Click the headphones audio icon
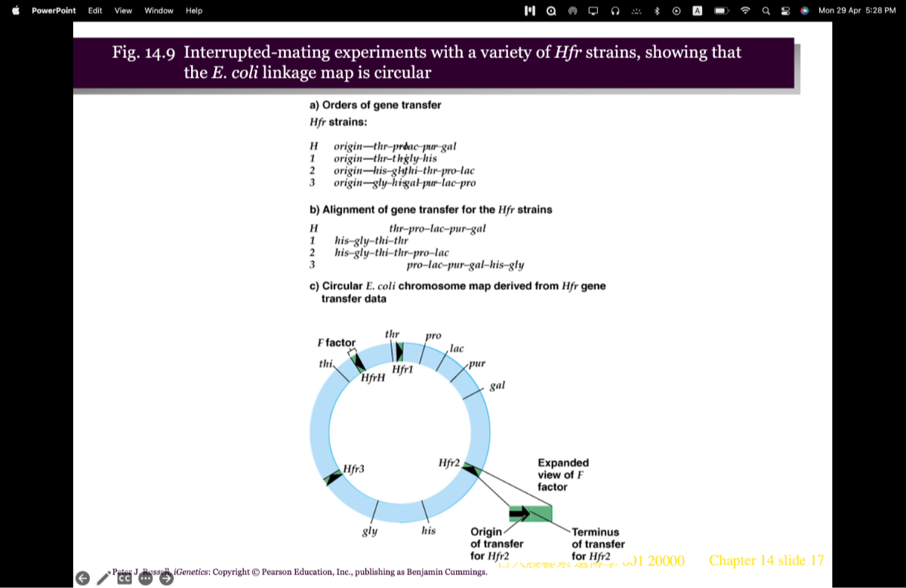 tap(615, 11)
